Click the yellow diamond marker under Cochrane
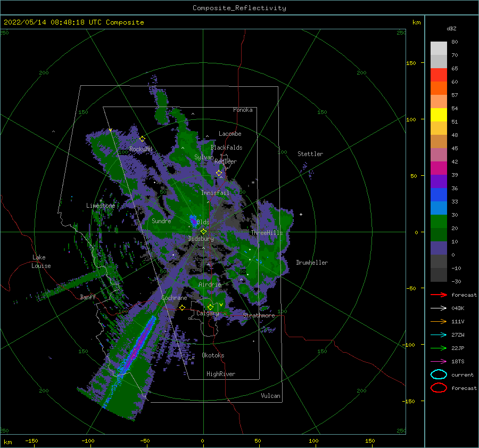The width and height of the screenshot is (479, 448). coord(183,307)
